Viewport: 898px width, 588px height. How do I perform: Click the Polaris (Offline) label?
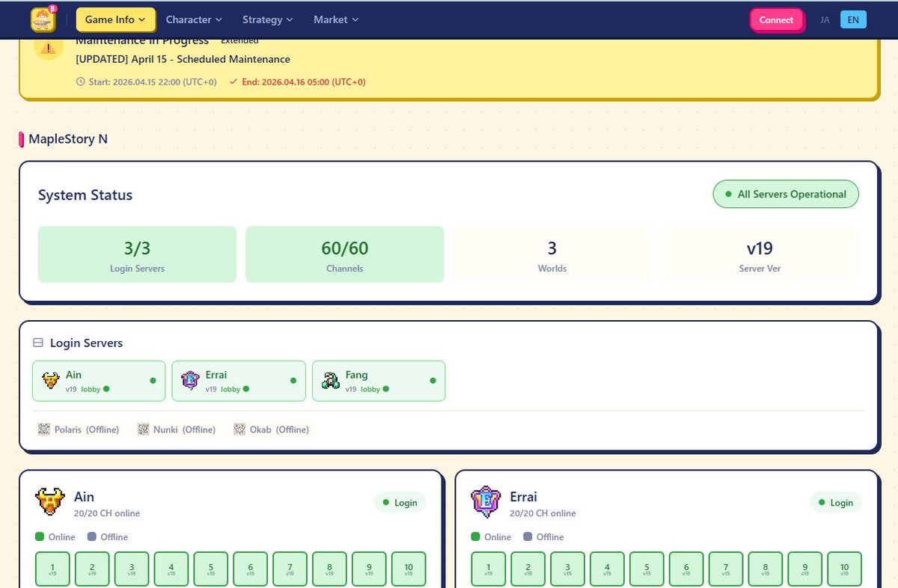87,430
